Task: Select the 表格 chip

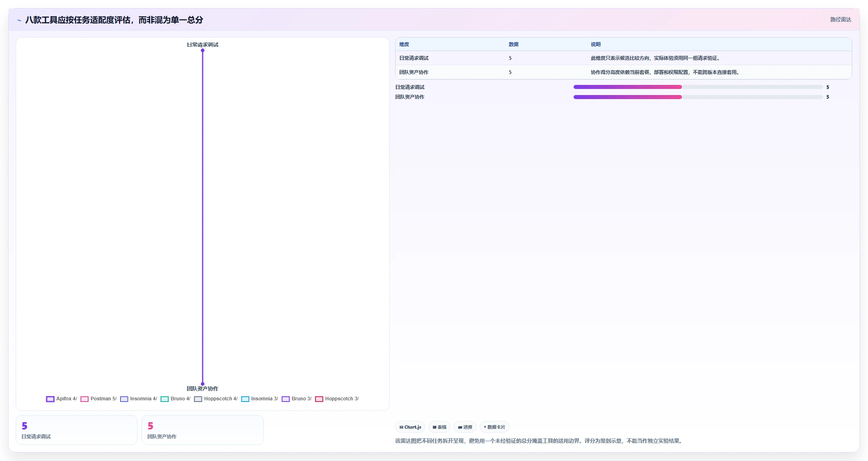Action: [439, 427]
